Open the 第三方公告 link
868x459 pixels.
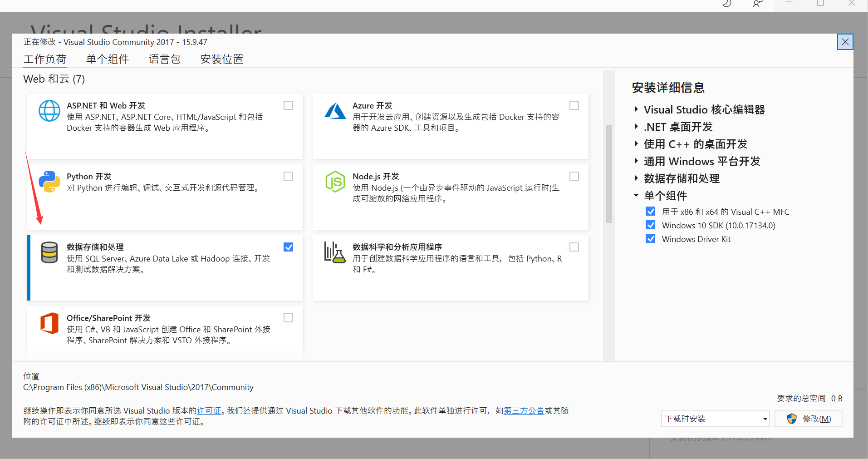(524, 411)
